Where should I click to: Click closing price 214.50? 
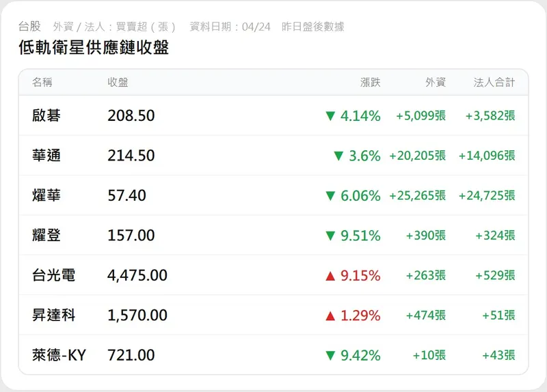[x=131, y=156]
